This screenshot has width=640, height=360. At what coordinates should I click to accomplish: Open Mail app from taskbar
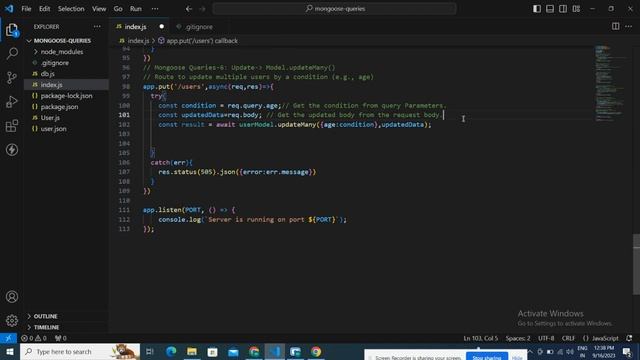[233, 351]
